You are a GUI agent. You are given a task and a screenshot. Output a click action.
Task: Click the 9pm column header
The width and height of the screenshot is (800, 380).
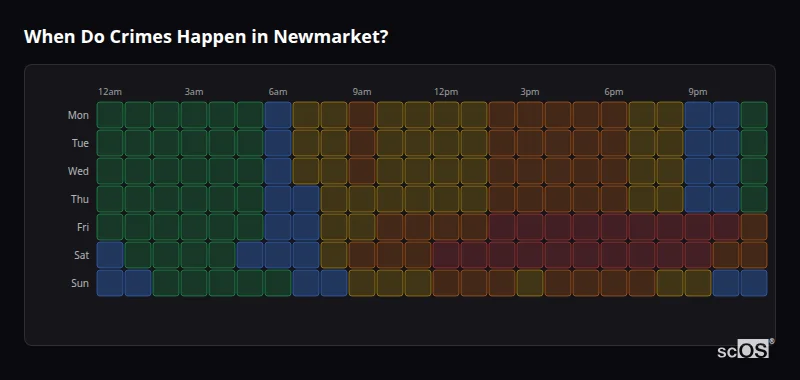pyautogui.click(x=698, y=92)
